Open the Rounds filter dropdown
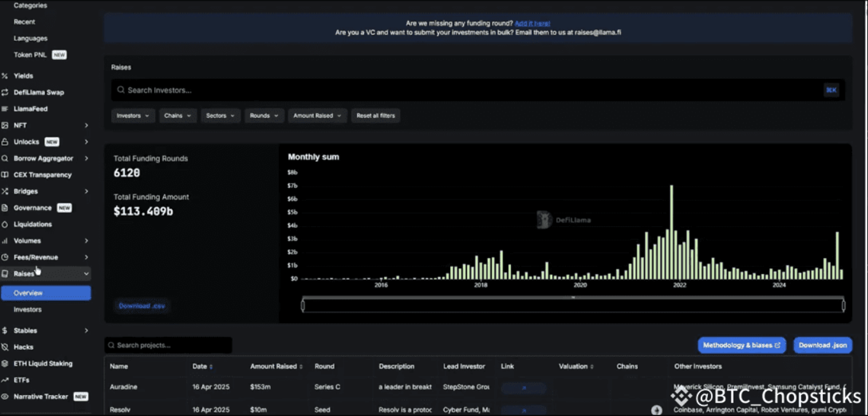Screen dimensions: 868x416 click(265, 116)
